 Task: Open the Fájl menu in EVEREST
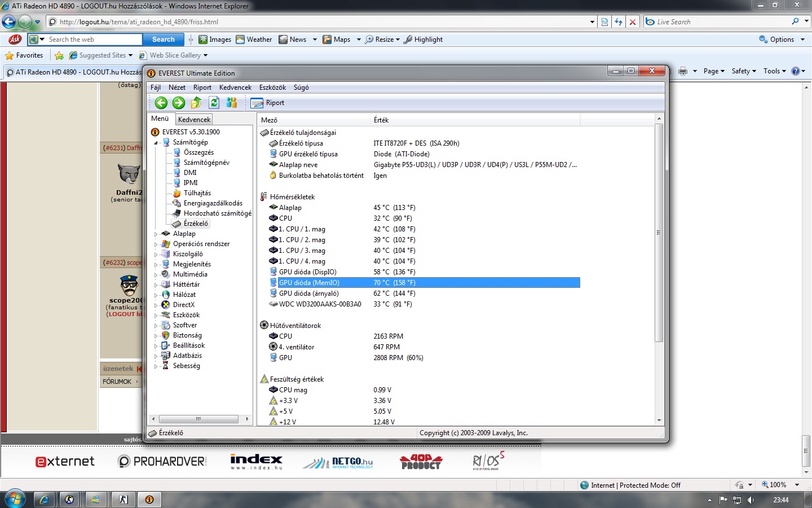click(156, 87)
